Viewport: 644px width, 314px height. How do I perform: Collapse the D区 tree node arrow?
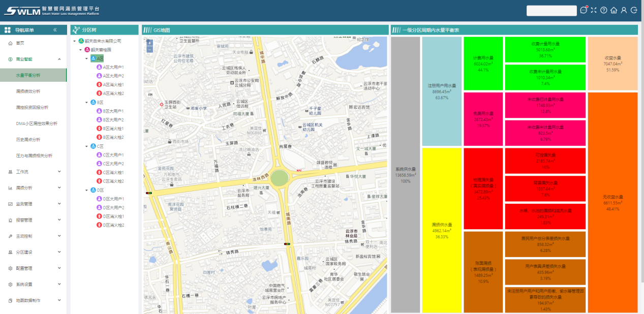point(86,190)
